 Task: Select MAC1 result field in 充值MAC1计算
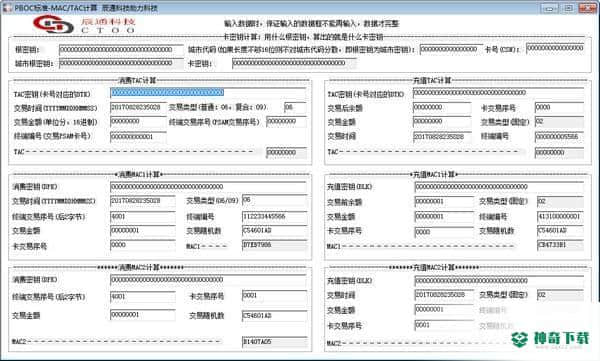point(560,245)
